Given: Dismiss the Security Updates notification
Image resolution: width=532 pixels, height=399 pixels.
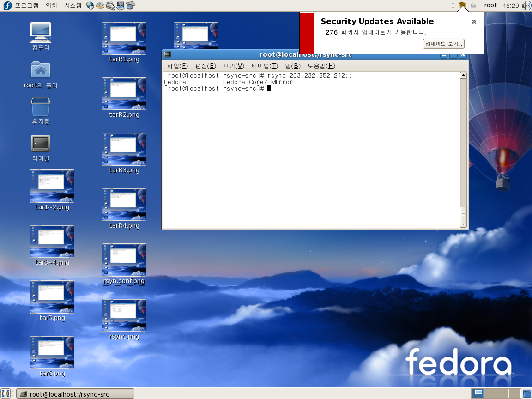Looking at the screenshot, I should tap(474, 22).
